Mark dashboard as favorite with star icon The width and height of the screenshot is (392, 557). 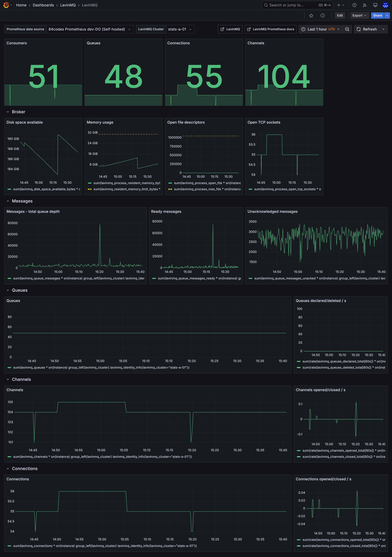(311, 16)
